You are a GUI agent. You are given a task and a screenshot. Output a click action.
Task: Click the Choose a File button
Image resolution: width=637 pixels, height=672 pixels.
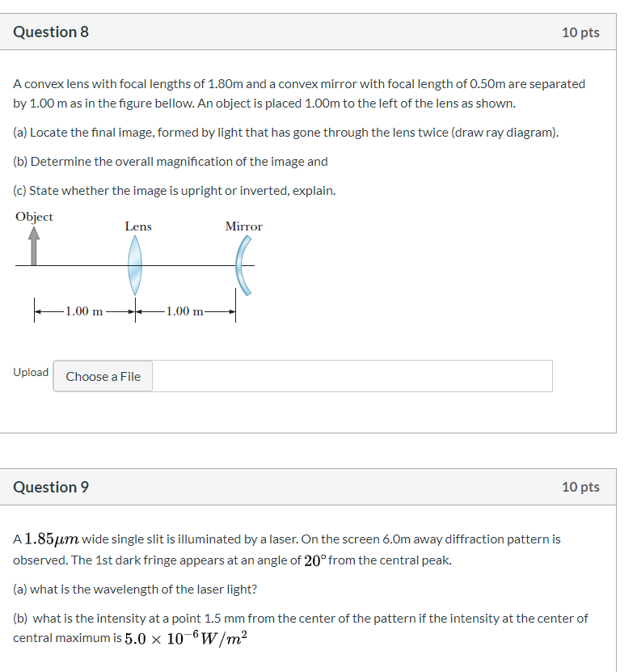tap(103, 376)
